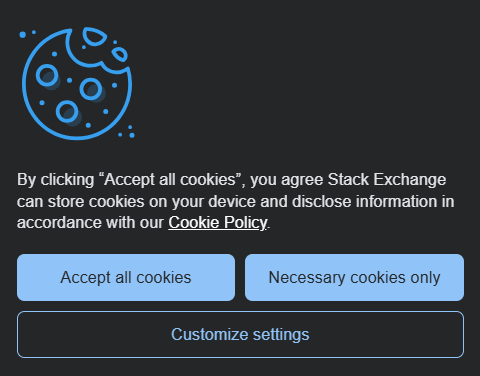The height and width of the screenshot is (376, 480).
Task: Click the center chocolate chip on the cookie
Action: coord(91,89)
